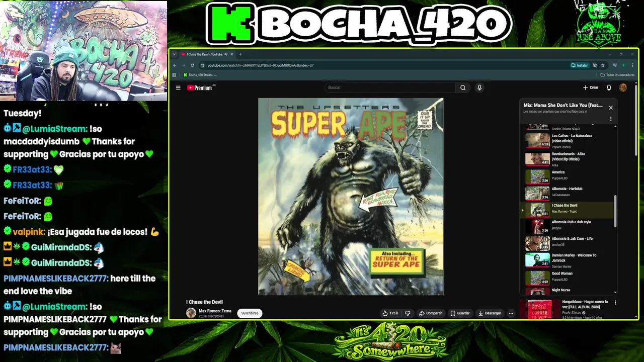Open more actions ellipsis beside Descargar
Image resolution: width=644 pixels, height=362 pixels.
511,313
